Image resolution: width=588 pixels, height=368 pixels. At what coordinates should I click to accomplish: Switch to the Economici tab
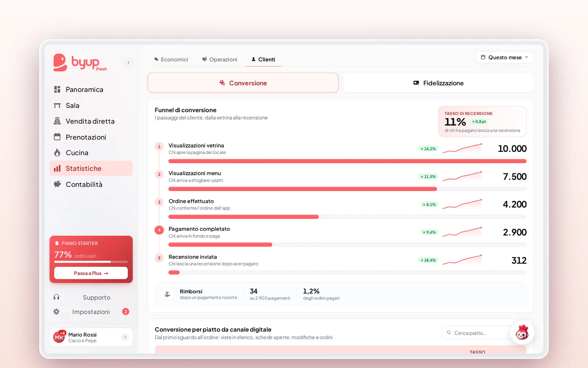[171, 59]
